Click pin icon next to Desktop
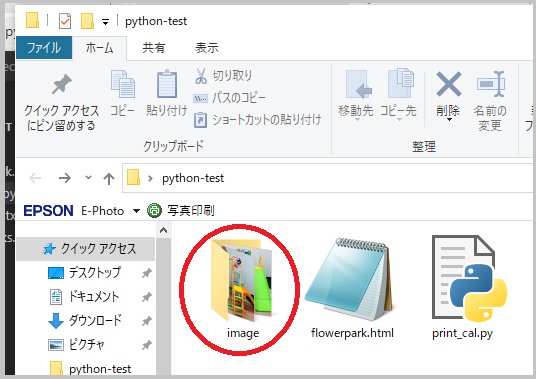 (147, 273)
